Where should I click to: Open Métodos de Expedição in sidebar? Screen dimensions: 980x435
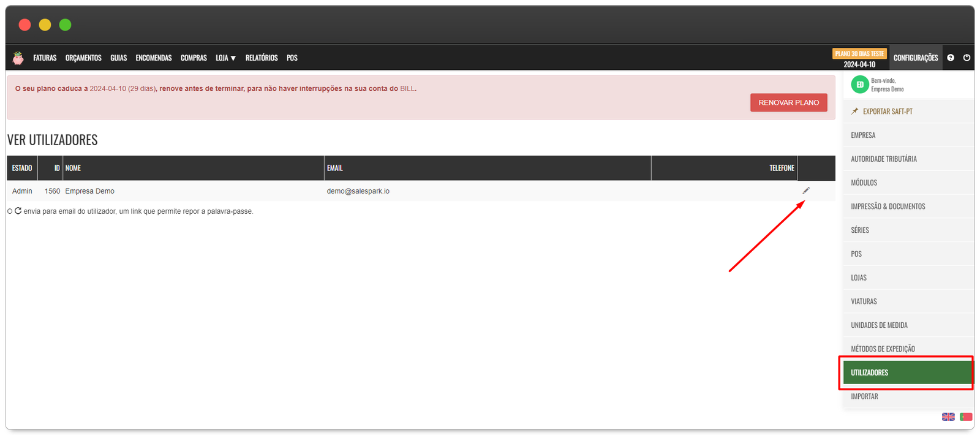coord(883,349)
